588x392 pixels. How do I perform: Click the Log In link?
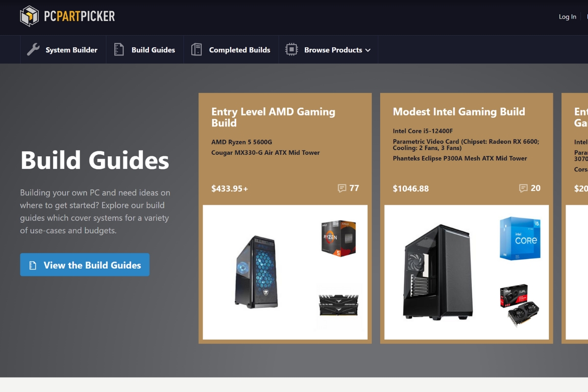567,17
